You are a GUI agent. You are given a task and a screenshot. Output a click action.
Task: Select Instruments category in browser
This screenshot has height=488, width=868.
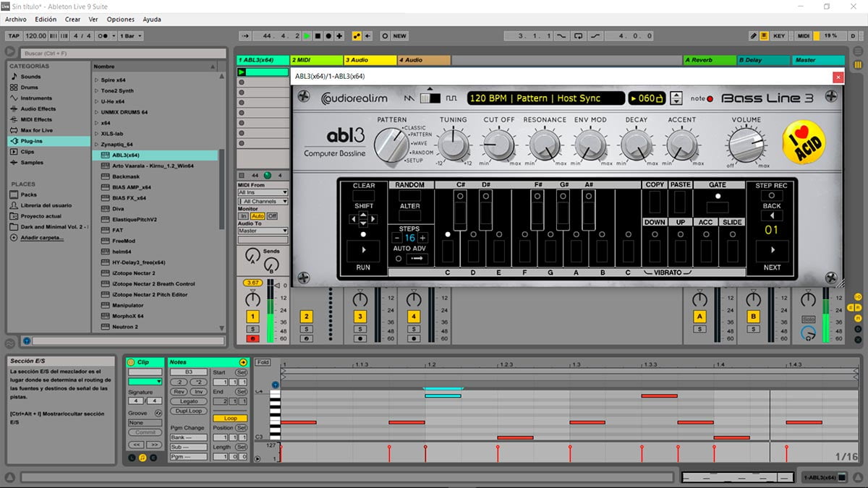(36, 98)
